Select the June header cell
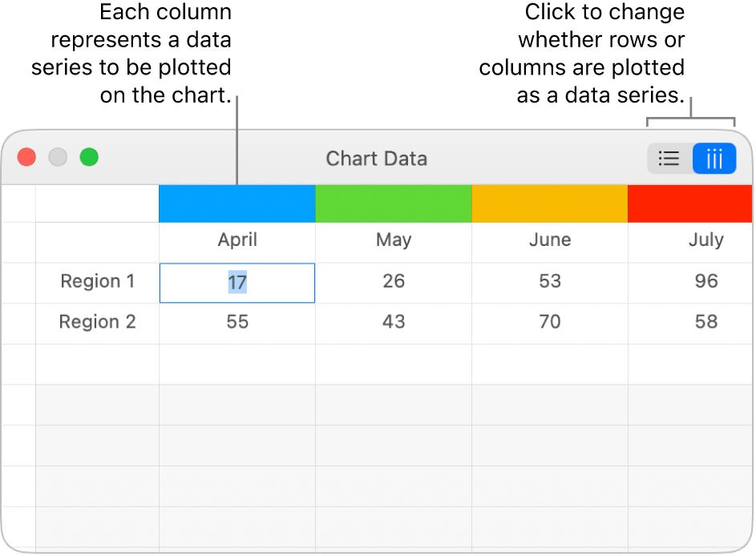756x556 pixels. [x=549, y=240]
